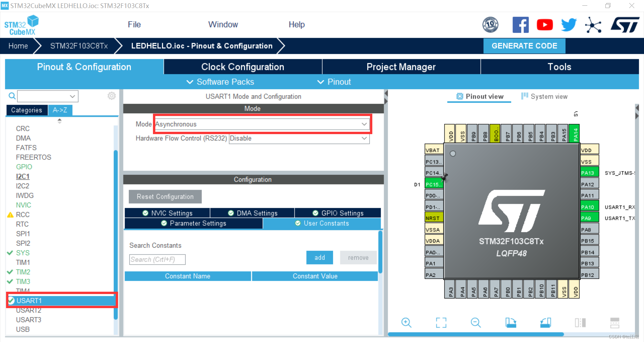644x342 pixels.
Task: Click the search magnifier in peripheral list
Action: click(12, 96)
